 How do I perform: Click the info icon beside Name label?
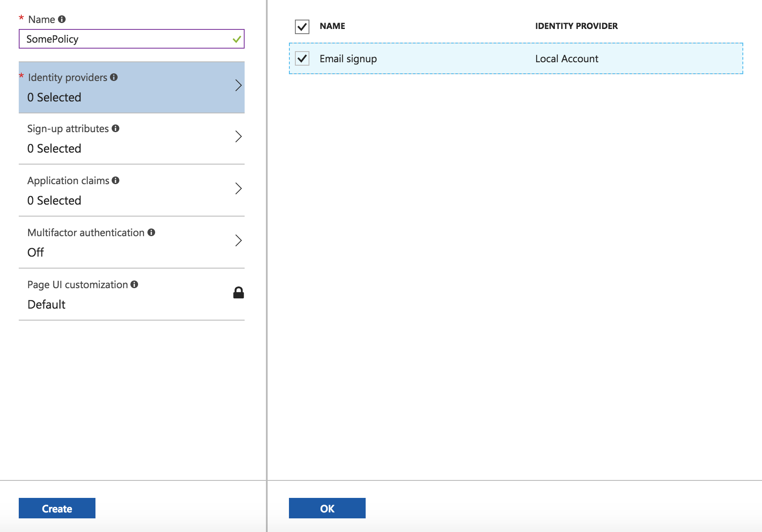(x=62, y=19)
